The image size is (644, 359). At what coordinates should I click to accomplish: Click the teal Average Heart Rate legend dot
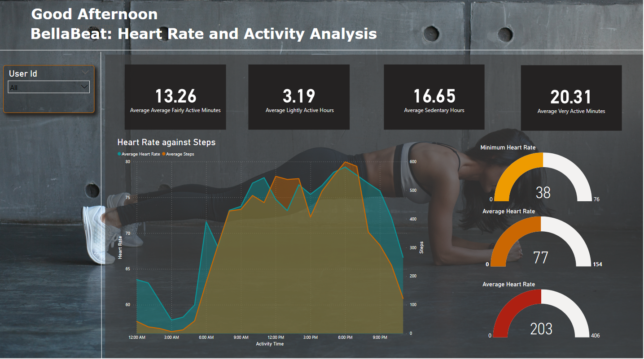point(119,154)
